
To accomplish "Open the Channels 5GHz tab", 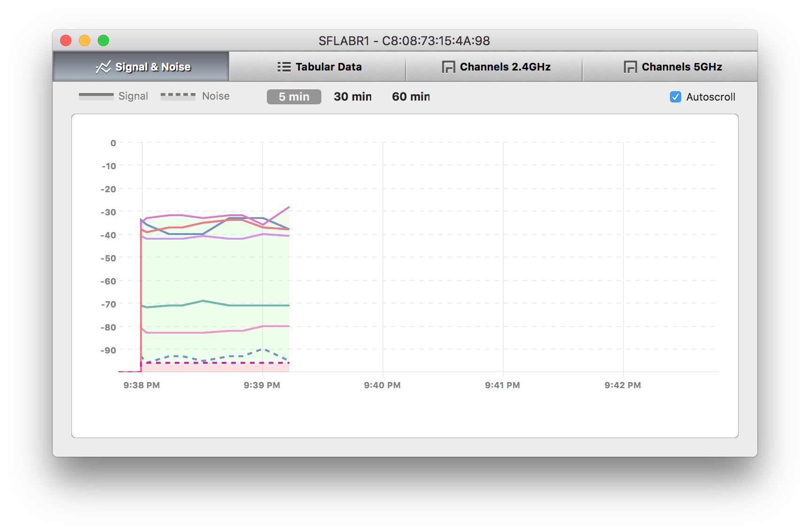I will (x=670, y=67).
